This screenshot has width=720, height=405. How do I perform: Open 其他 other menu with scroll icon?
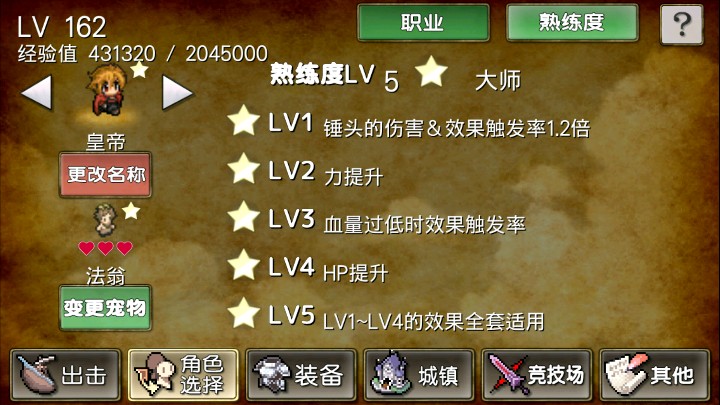click(x=655, y=375)
